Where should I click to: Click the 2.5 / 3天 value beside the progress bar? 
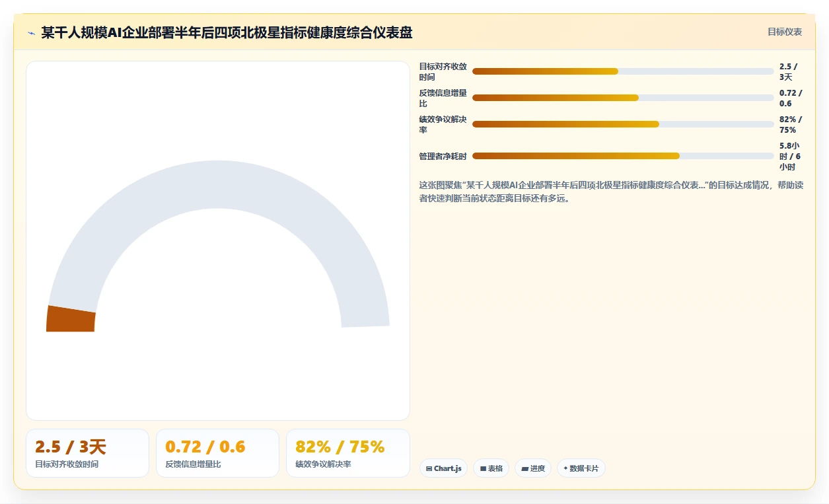tap(789, 71)
